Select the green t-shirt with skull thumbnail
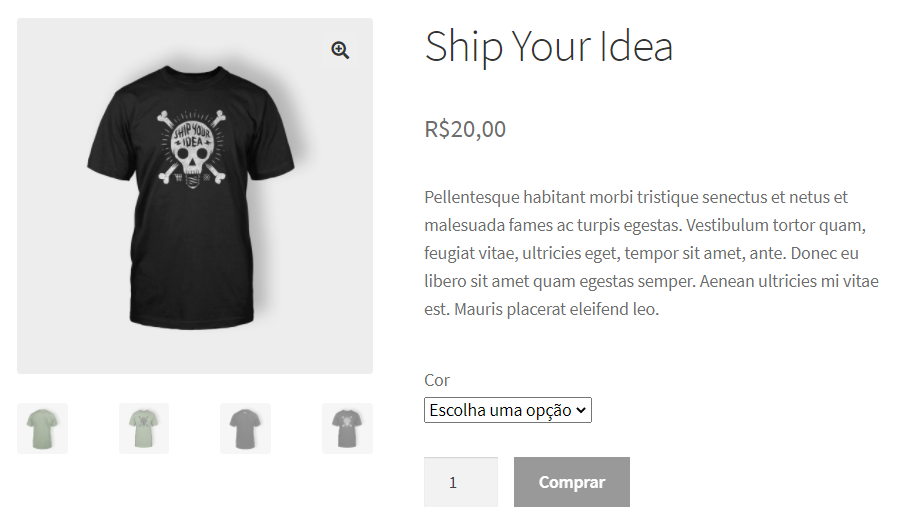Image resolution: width=920 pixels, height=524 pixels. [144, 428]
